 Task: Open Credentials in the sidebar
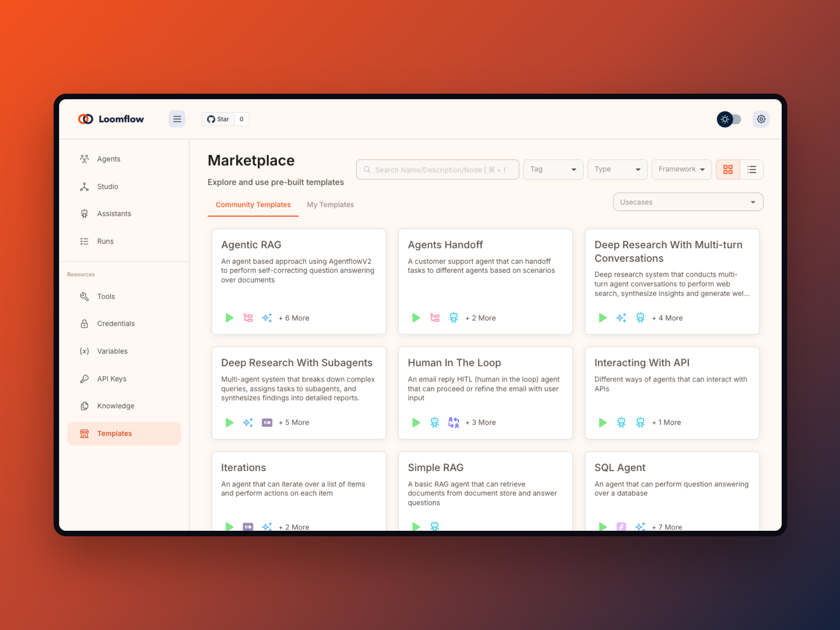click(124, 324)
